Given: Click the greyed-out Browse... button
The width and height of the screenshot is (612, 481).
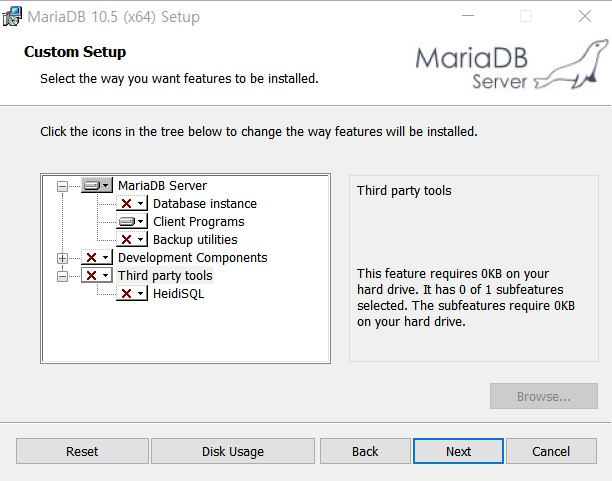Looking at the screenshot, I should click(544, 396).
